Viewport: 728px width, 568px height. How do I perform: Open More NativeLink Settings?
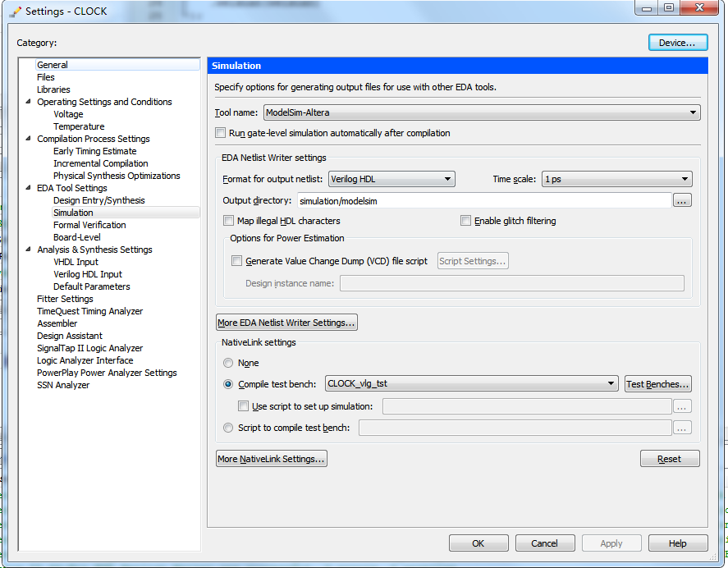271,459
